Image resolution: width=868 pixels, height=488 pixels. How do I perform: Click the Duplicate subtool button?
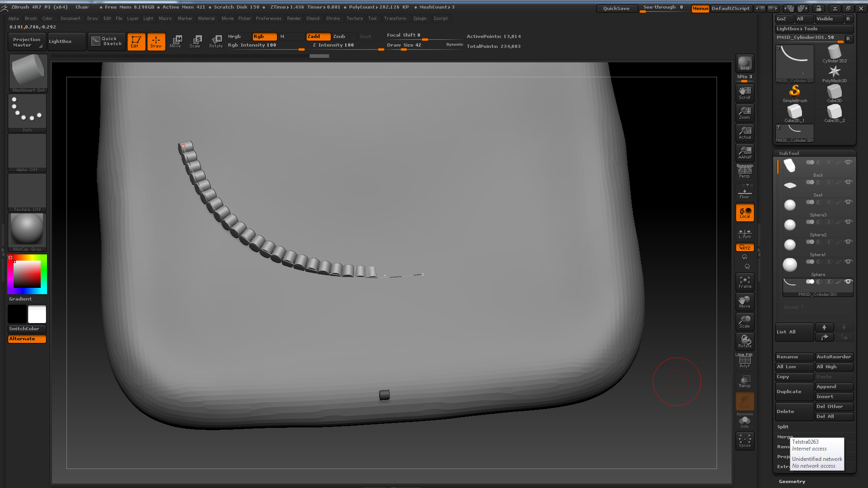point(793,391)
